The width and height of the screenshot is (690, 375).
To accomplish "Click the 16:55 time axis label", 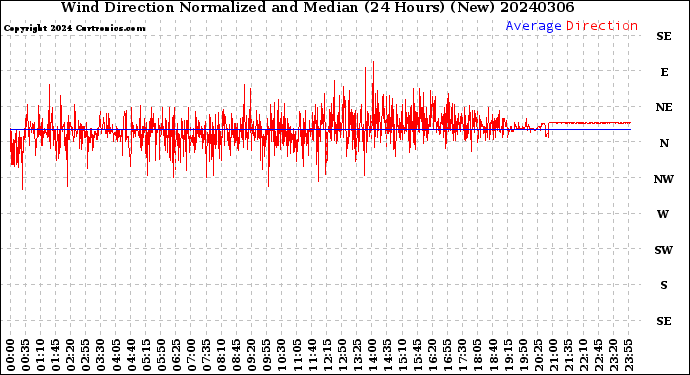I will click(447, 355).
